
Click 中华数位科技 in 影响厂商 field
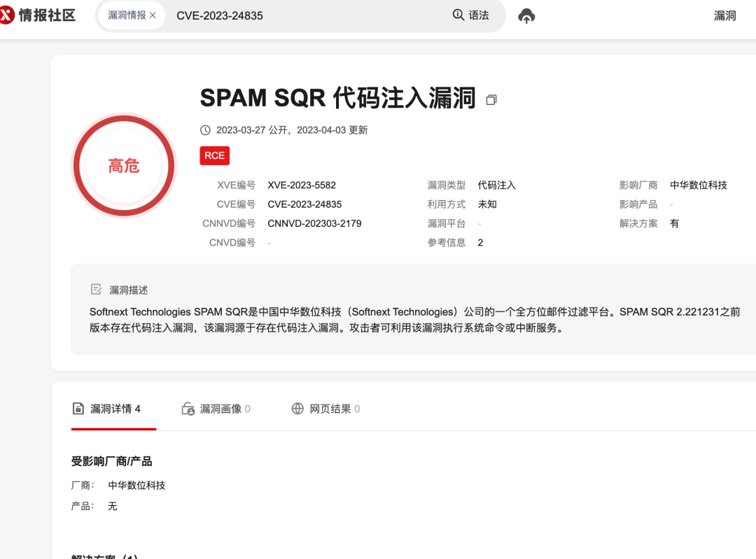point(698,185)
